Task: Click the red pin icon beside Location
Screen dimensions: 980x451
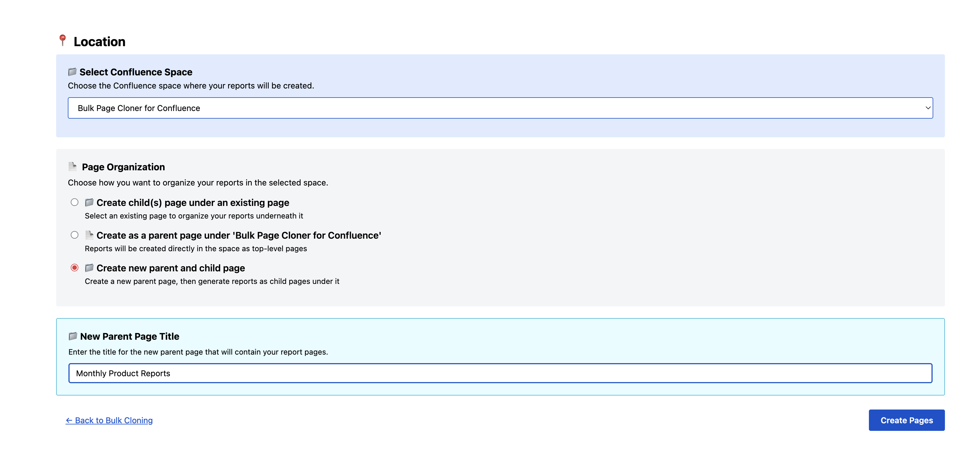Action: click(x=63, y=41)
